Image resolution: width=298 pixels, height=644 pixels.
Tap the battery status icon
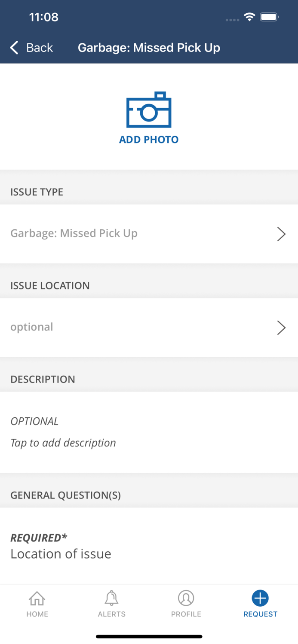coord(270,17)
